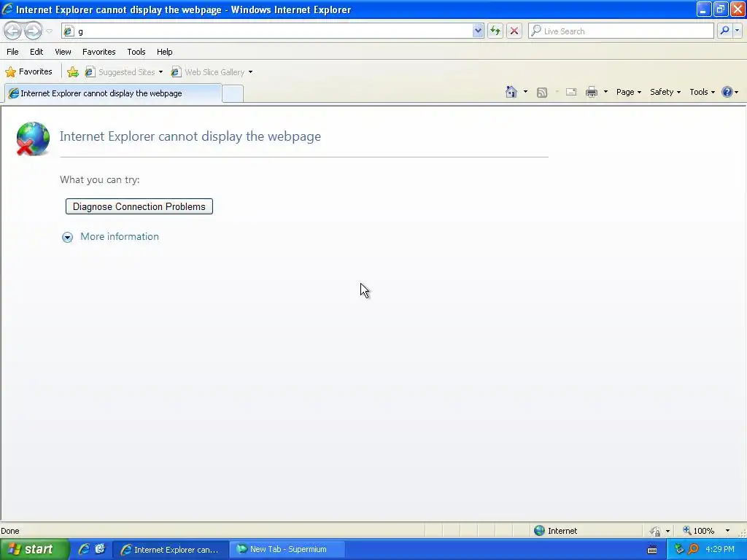
Task: Click Diagnose Connection Problems button
Action: (139, 206)
